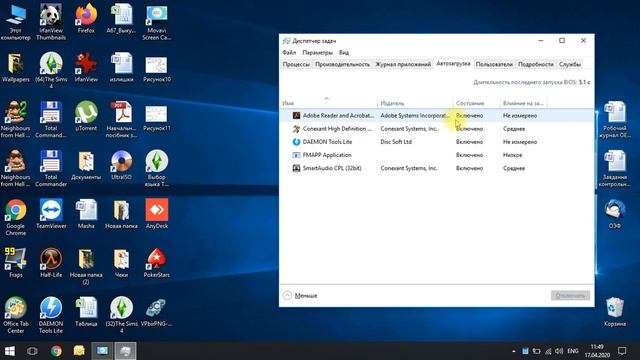This screenshot has width=640, height=360.
Task: Open the Корзина recycle bin
Action: [x=614, y=312]
